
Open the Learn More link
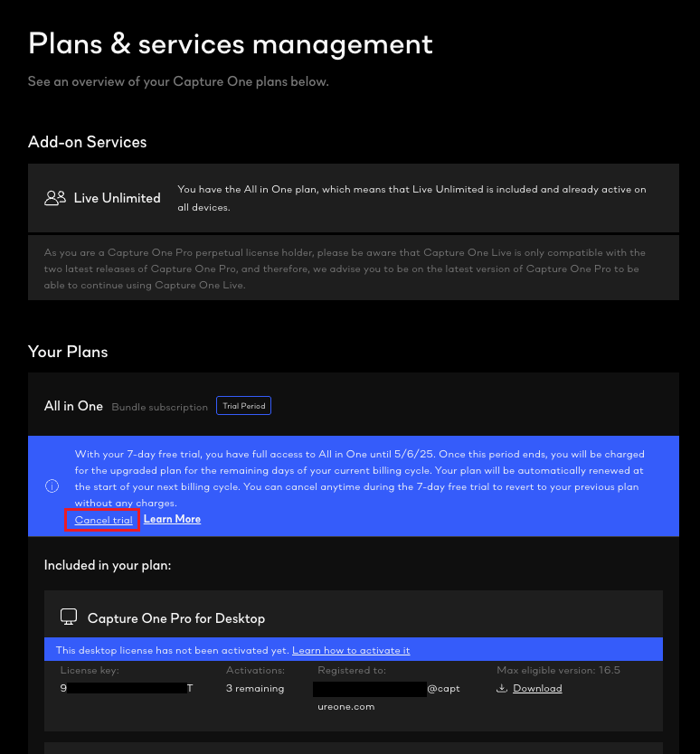pyautogui.click(x=172, y=519)
